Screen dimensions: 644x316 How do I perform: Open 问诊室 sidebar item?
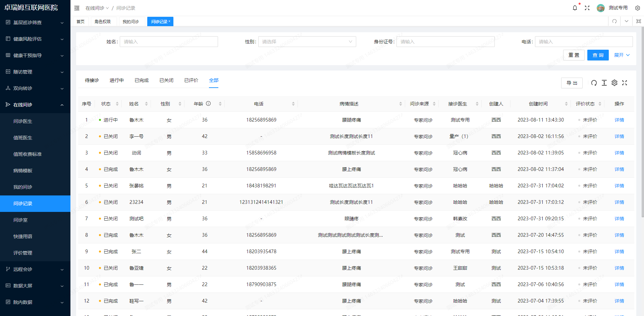coord(35,220)
